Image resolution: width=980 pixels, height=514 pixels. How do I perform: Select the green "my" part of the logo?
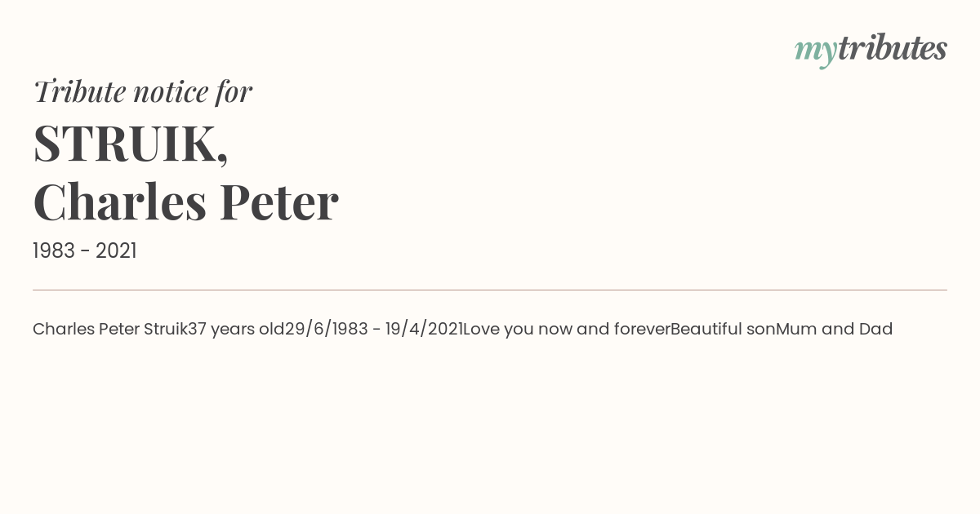(x=816, y=52)
